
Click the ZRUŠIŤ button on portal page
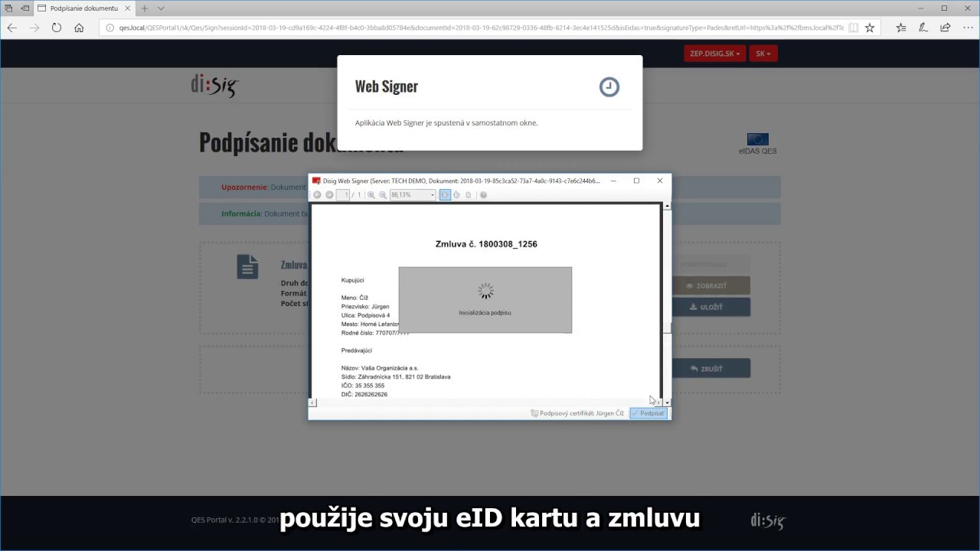711,368
